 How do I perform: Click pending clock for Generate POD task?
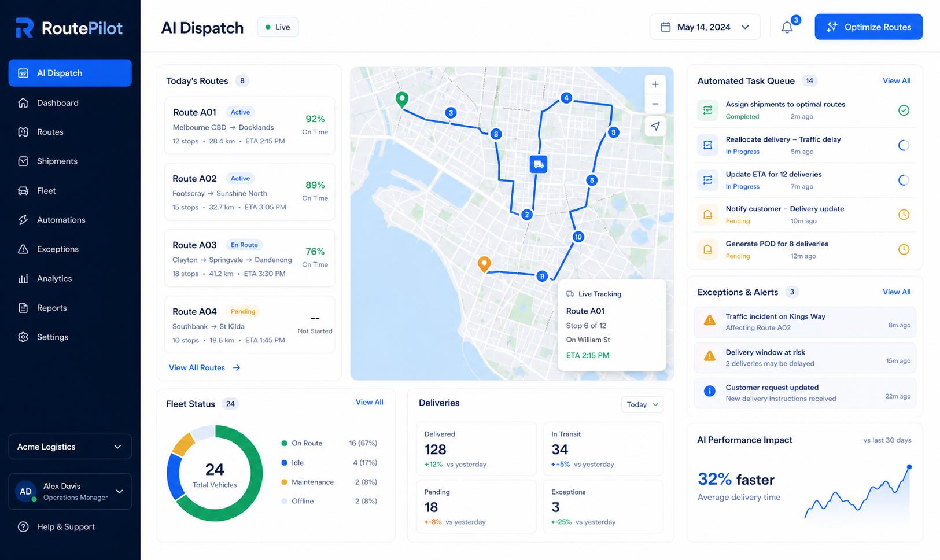click(x=904, y=249)
